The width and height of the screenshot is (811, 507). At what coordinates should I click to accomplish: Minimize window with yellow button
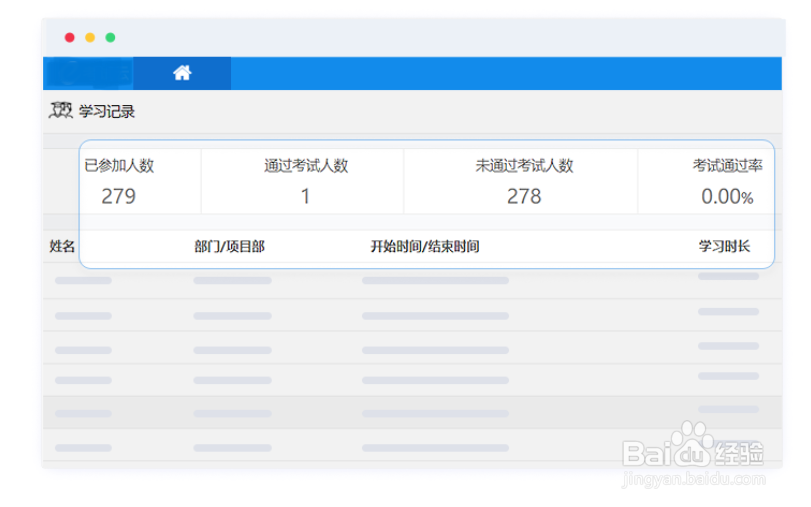pos(90,37)
